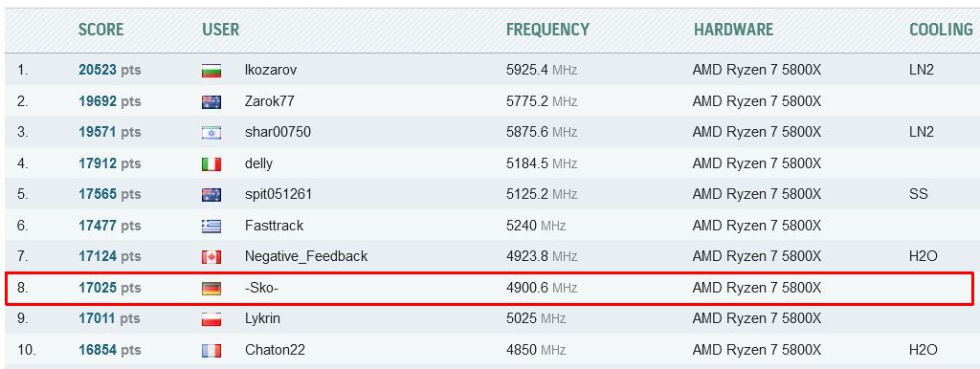The image size is (980, 369).
Task: Click the USER column header
Action: click(221, 30)
